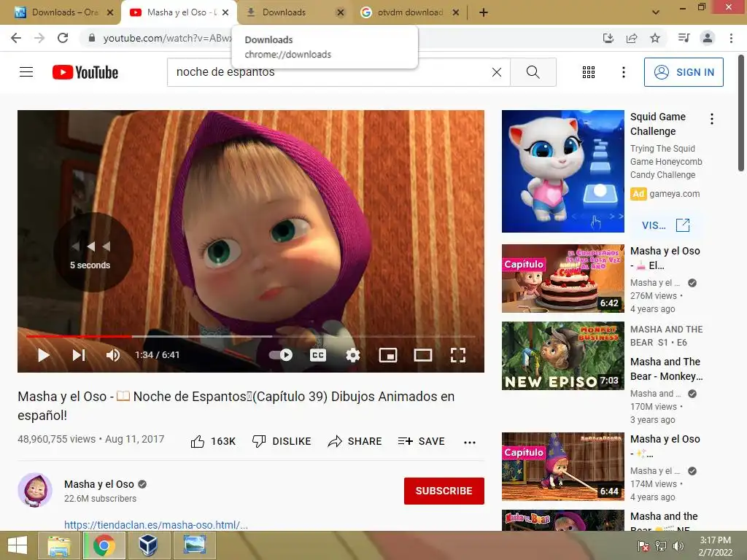Open the tiendaclan.es masha-oso link
The height and width of the screenshot is (560, 747).
[x=156, y=525]
